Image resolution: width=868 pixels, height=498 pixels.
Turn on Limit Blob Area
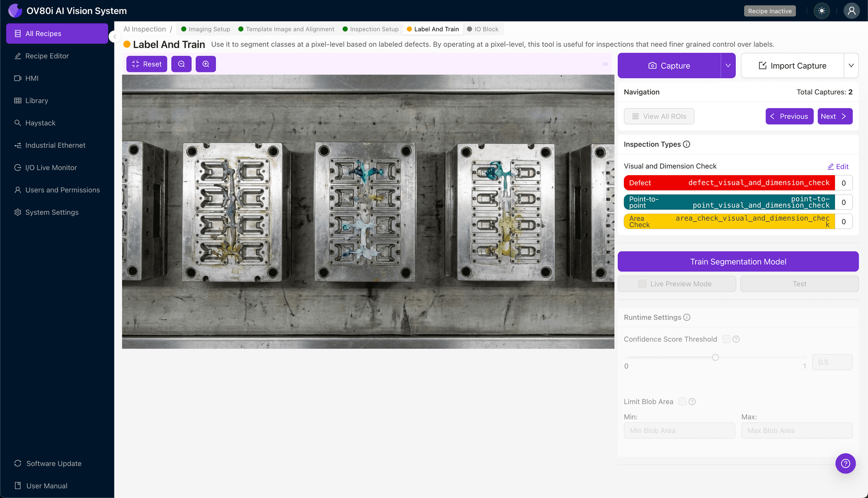click(x=682, y=401)
